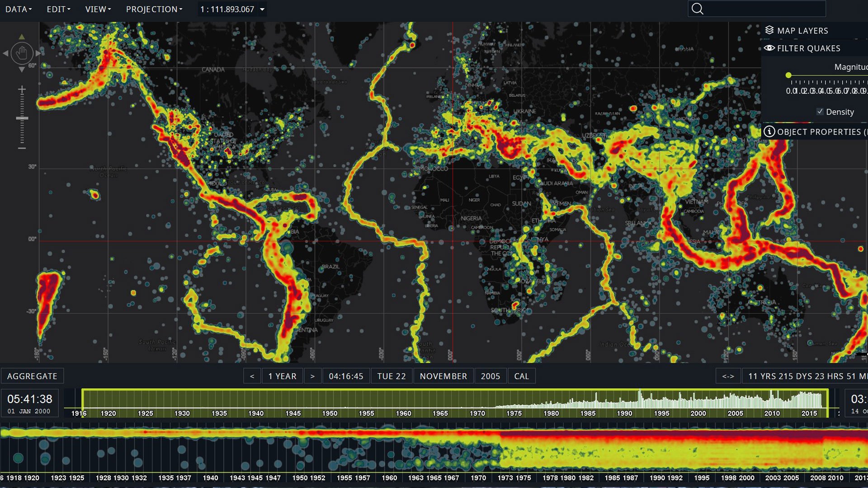The width and height of the screenshot is (868, 488).
Task: Expand the 1 YEAR step selector
Action: (x=282, y=376)
